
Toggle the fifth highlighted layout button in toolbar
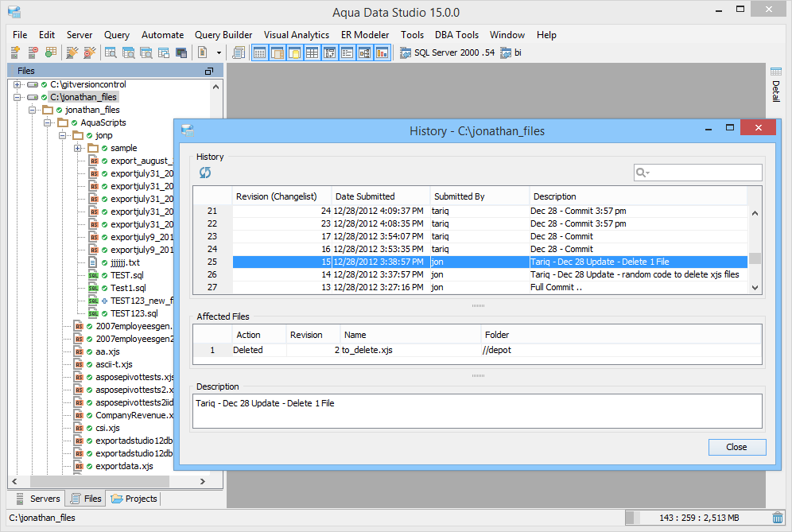pos(329,52)
